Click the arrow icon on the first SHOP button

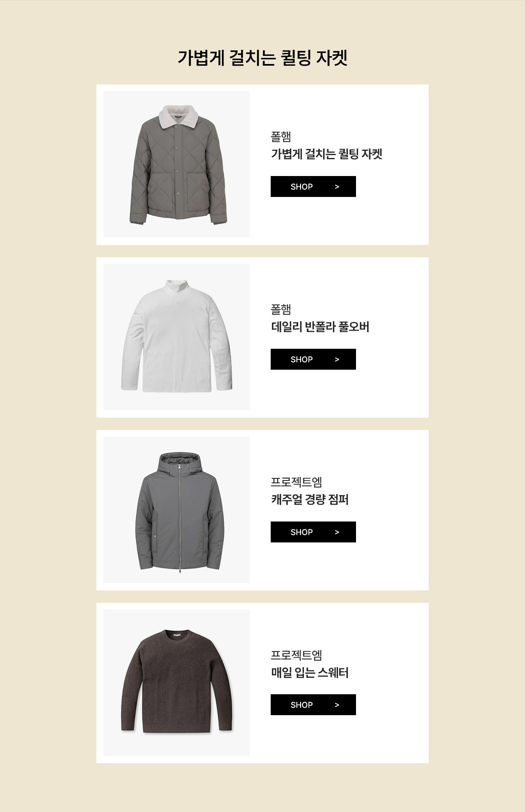point(337,187)
